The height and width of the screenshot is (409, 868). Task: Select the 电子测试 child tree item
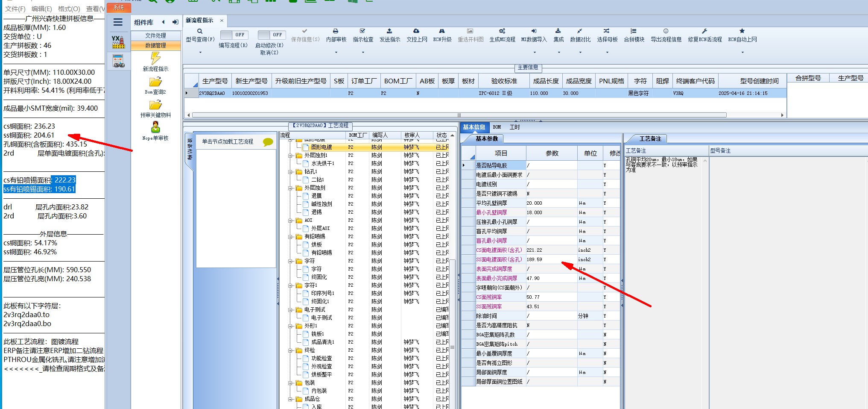pyautogui.click(x=321, y=318)
